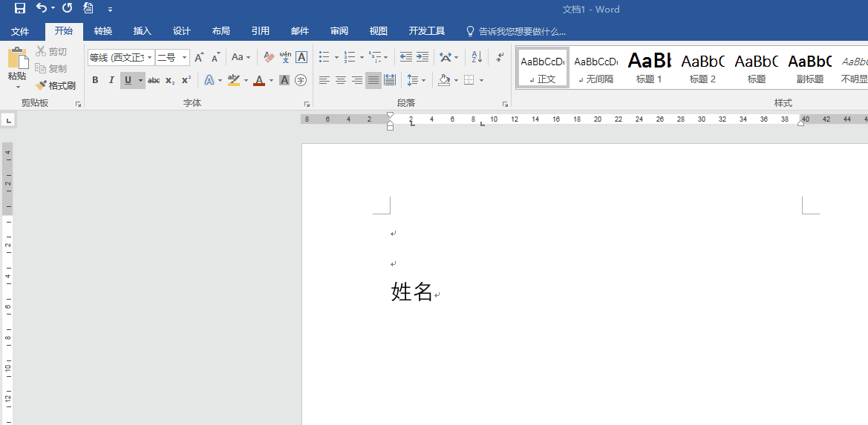Customize the Quick Access Toolbar dropdown

pos(110,9)
